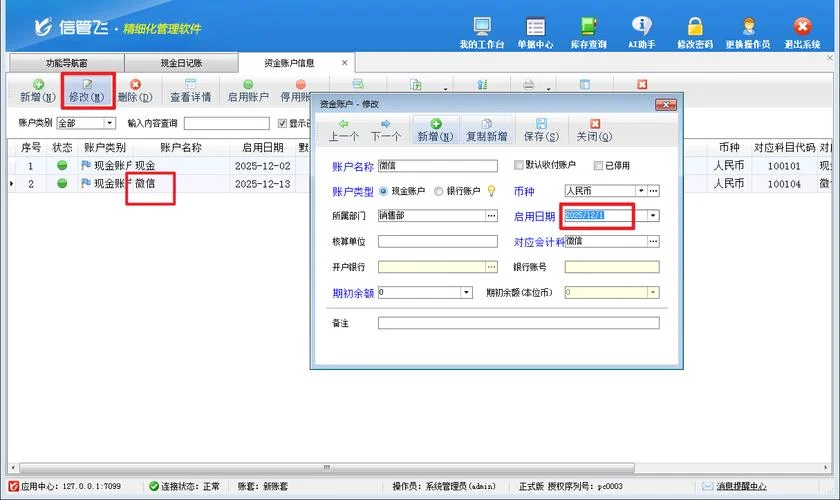Screen dimensions: 840x500
Task: Click 删除(D) toolbar button
Action: 135,91
